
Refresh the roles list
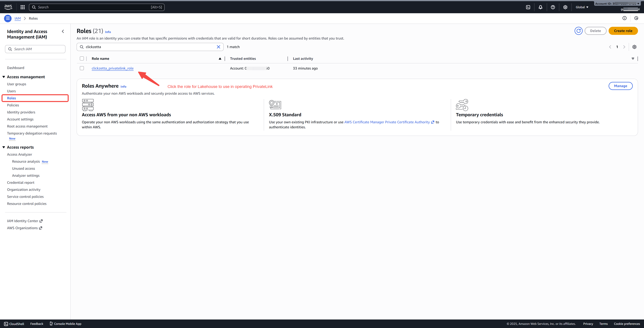point(578,31)
